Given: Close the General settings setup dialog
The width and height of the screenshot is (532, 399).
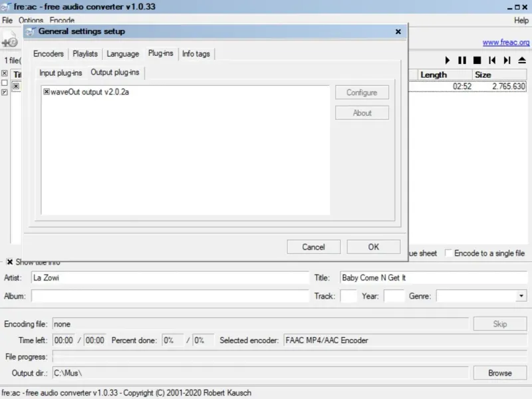Looking at the screenshot, I should (x=398, y=31).
